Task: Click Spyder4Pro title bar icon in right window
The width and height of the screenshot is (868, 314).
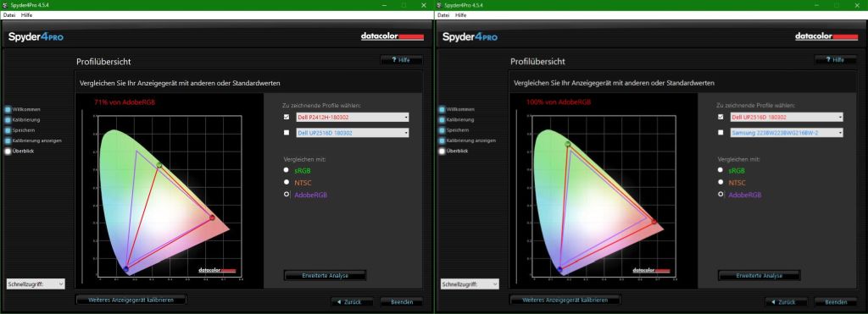Action: 439,5
